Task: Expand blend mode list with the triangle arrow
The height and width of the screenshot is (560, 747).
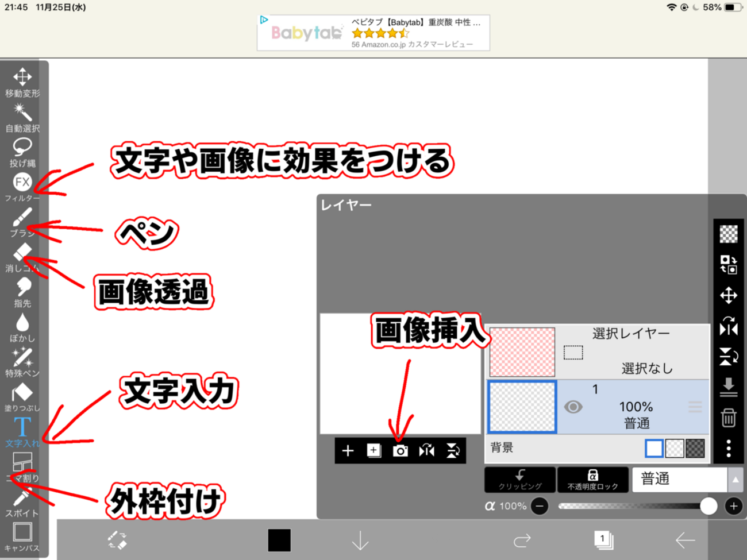Action: [736, 480]
